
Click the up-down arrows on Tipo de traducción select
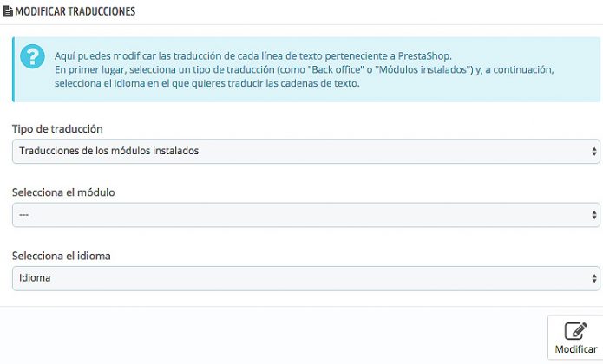593,151
